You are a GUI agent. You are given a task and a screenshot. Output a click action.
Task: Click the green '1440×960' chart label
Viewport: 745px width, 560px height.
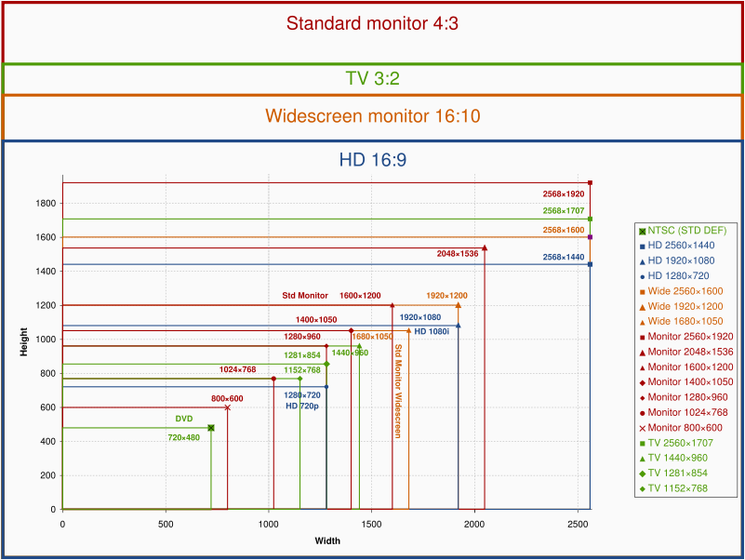[350, 353]
